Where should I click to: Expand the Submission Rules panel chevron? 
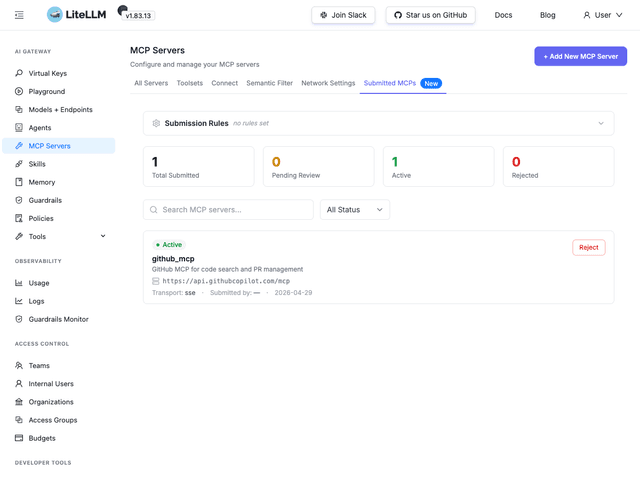click(x=601, y=123)
